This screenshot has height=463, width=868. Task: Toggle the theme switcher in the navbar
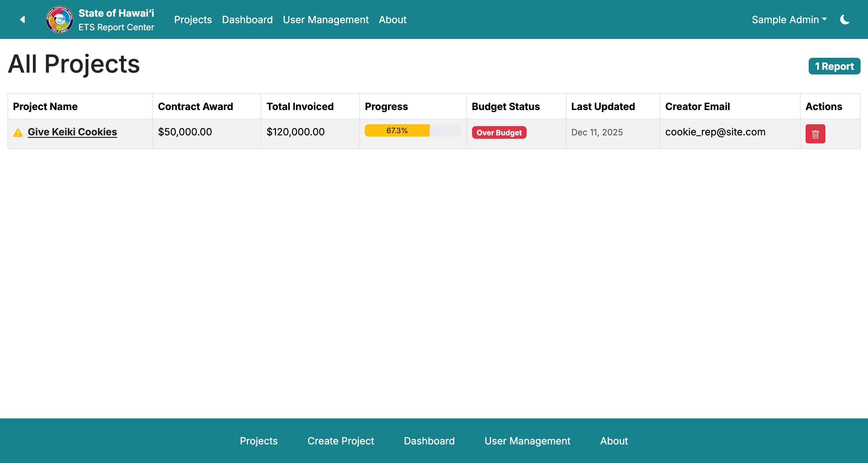tap(845, 19)
